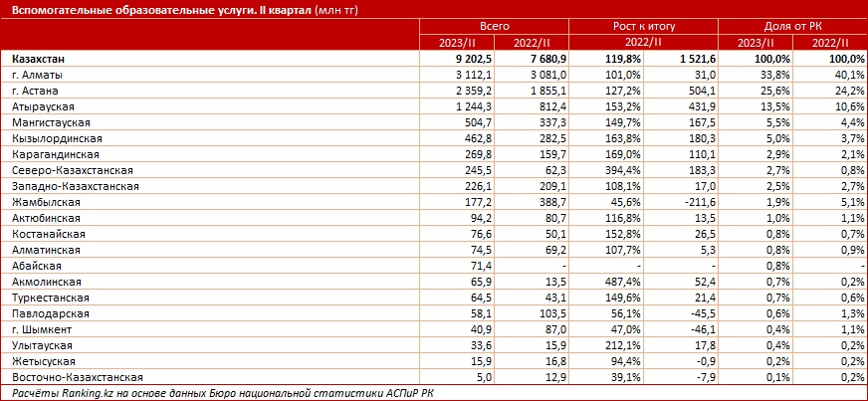Select the 'Доля от РК' column header
This screenshot has height=401, width=868.
(792, 26)
